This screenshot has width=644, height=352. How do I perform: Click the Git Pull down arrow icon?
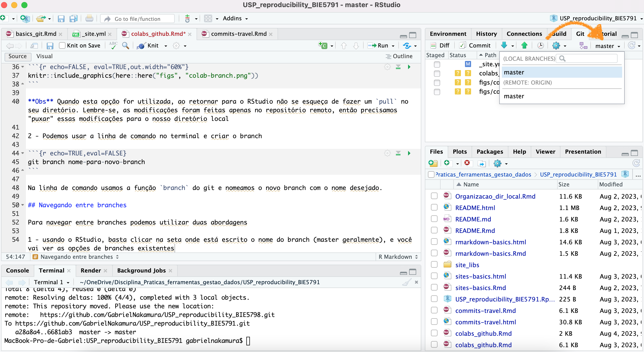504,45
